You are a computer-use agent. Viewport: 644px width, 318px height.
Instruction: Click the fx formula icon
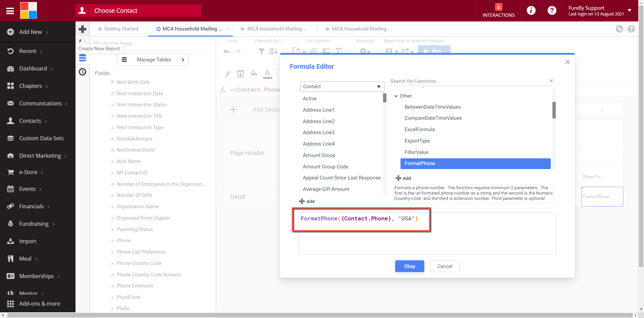[222, 90]
